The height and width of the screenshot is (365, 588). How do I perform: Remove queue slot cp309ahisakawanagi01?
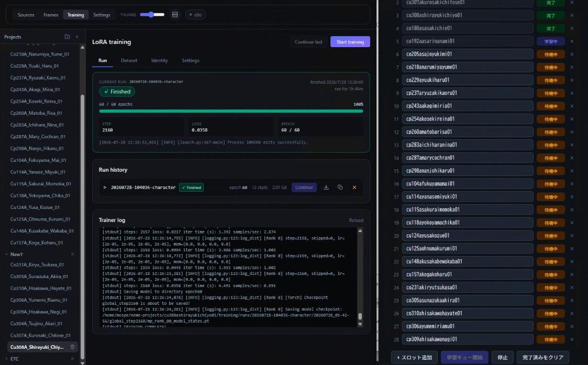point(571,339)
